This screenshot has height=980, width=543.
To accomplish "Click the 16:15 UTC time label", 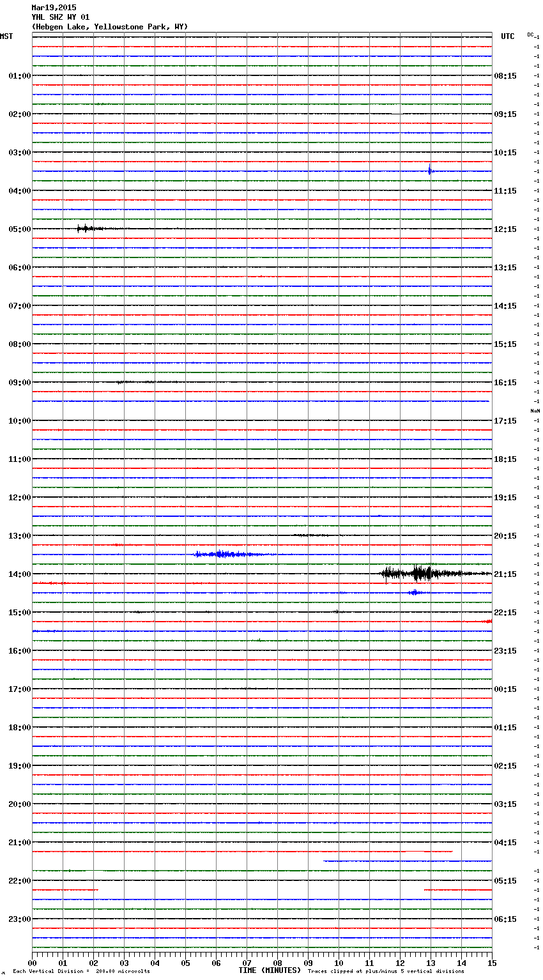I will [x=505, y=383].
